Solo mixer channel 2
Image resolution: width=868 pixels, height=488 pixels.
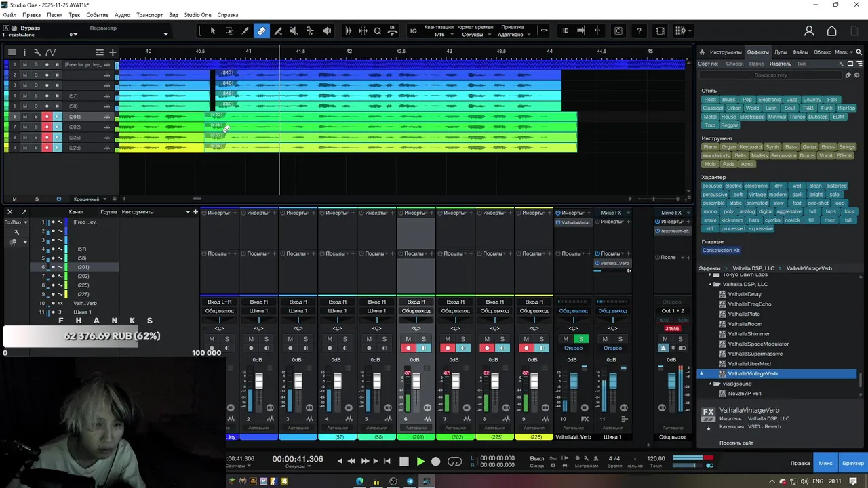(267, 339)
